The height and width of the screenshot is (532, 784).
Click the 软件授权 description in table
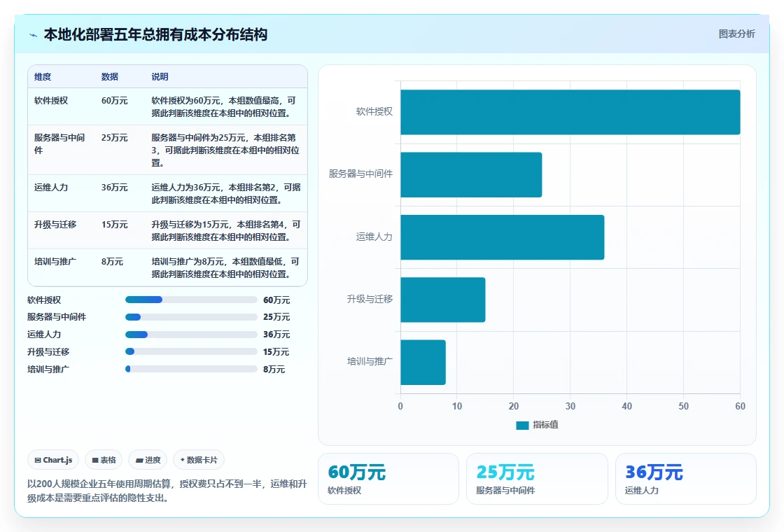223,106
